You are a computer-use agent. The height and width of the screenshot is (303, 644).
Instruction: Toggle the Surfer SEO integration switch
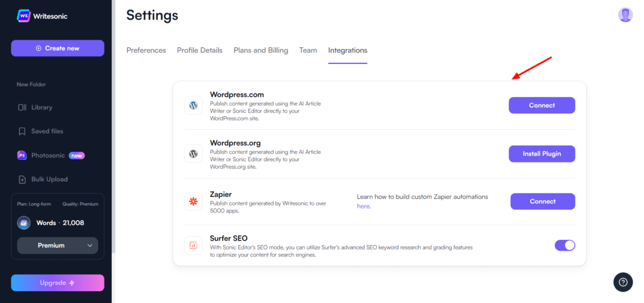(564, 245)
